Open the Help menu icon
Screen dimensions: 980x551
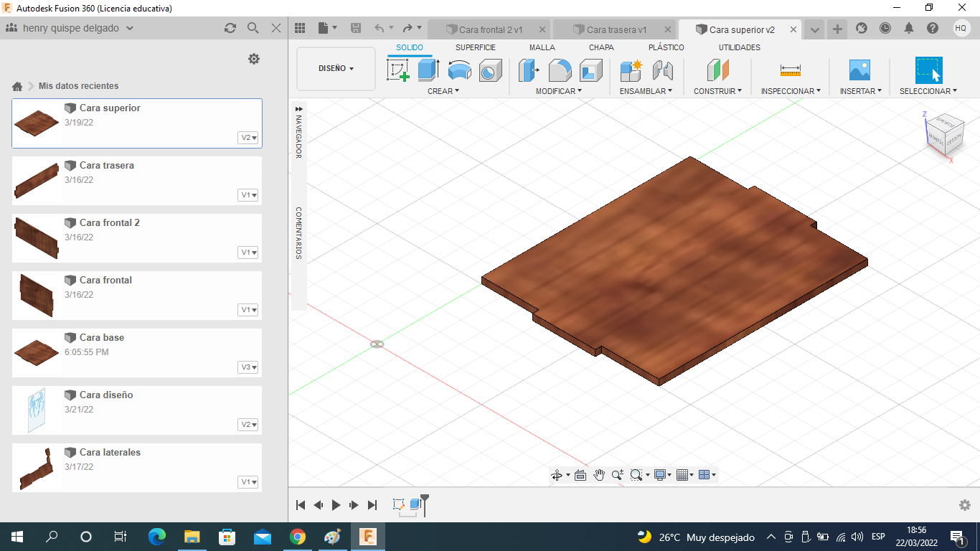tap(932, 28)
